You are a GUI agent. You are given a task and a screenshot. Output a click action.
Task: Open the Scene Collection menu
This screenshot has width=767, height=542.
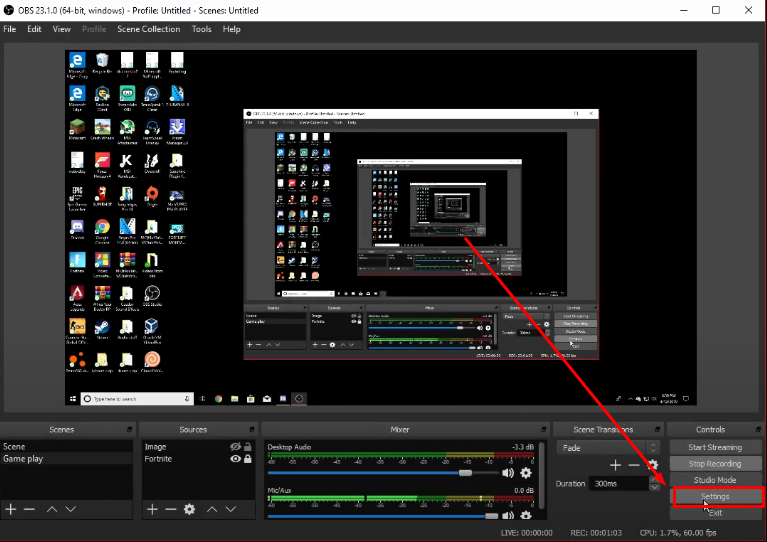point(149,29)
